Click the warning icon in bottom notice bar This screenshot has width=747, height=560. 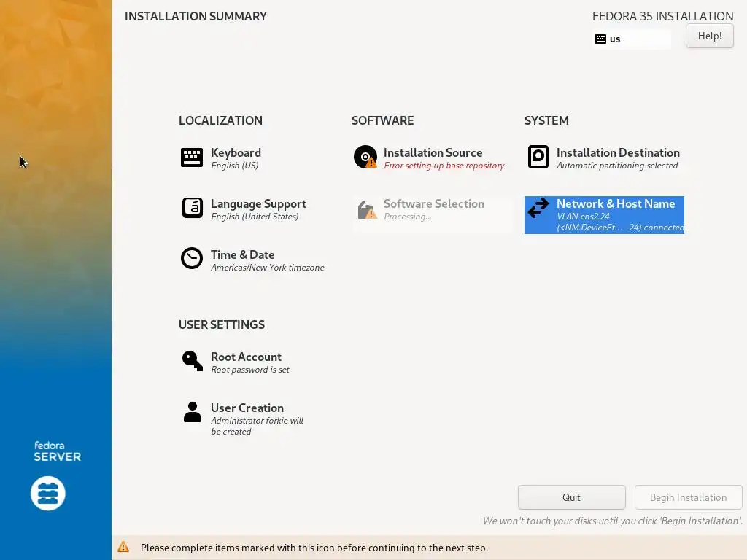(123, 547)
